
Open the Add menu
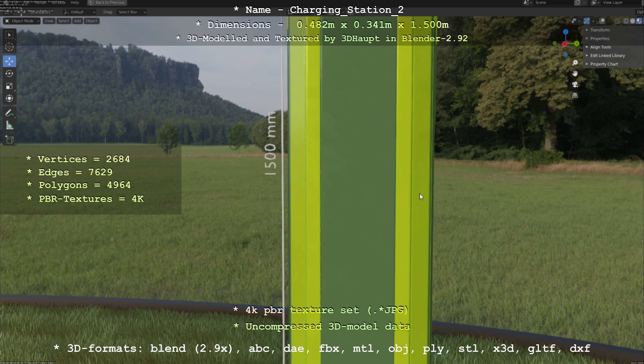pyautogui.click(x=77, y=21)
